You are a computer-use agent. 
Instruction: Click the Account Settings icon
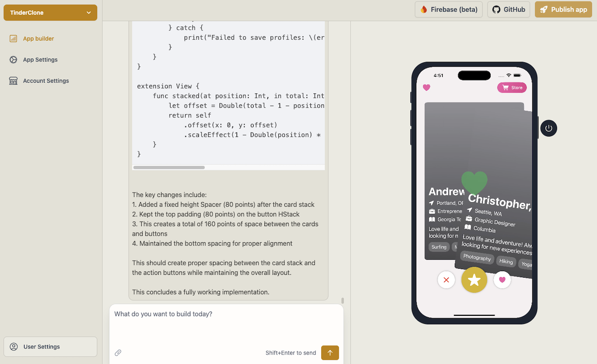(x=13, y=80)
